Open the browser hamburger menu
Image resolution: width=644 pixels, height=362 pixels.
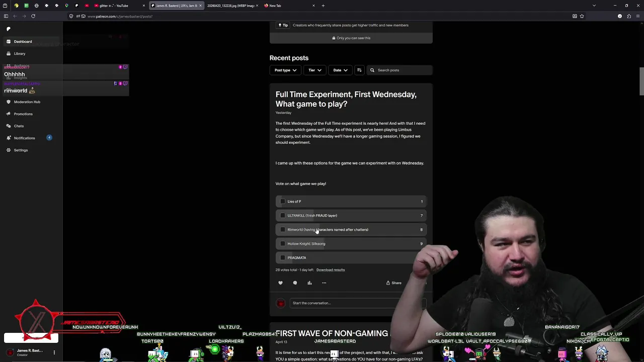(638, 16)
